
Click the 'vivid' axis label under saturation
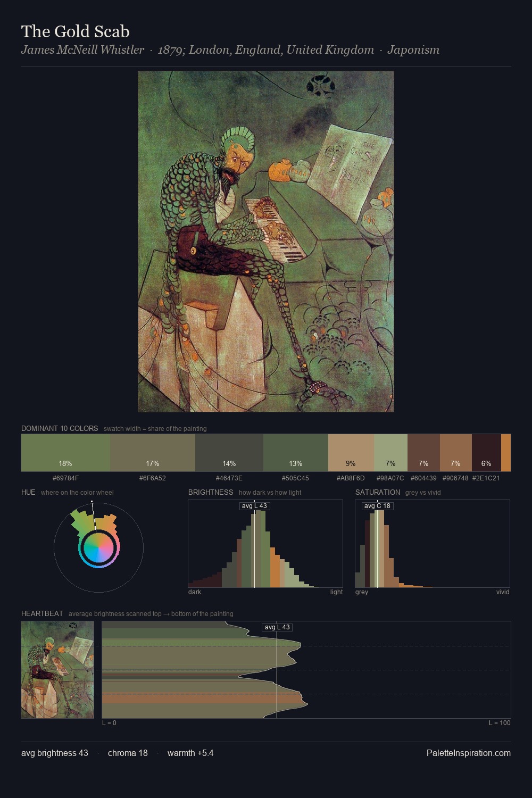503,592
